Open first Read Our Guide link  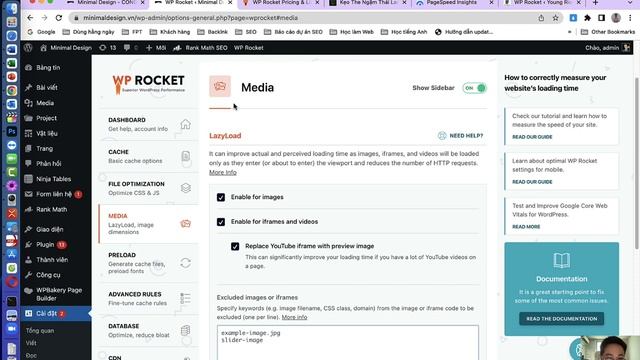point(532,137)
